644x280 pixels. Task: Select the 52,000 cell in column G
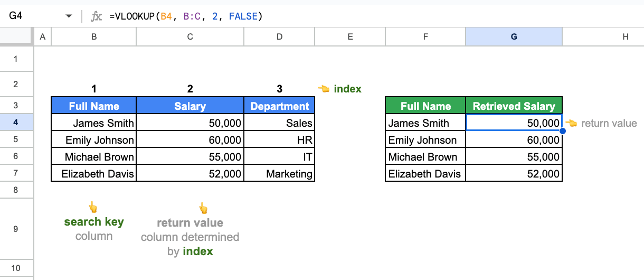tap(514, 173)
